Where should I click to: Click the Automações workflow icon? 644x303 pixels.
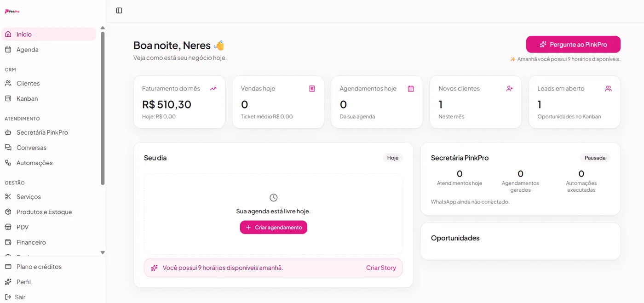tap(8, 163)
